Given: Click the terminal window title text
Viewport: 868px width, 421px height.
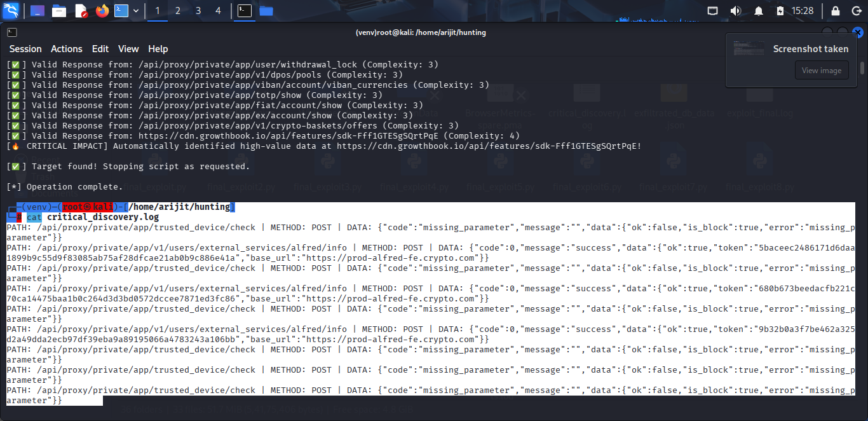Looking at the screenshot, I should [x=421, y=32].
